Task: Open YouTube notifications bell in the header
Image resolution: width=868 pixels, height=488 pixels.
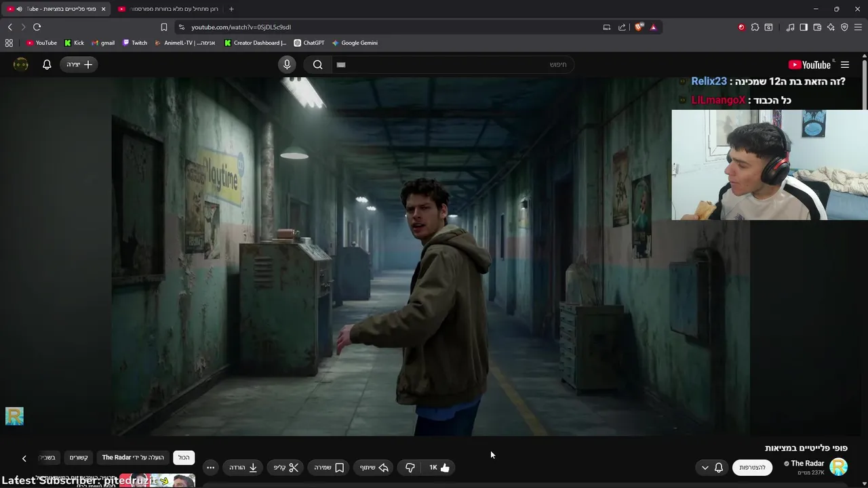Action: click(x=47, y=64)
